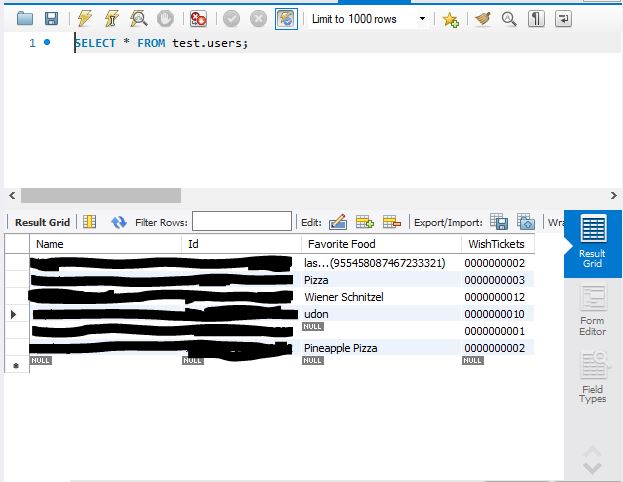The height and width of the screenshot is (482, 623).
Task: Refresh the result grid data
Action: (x=119, y=222)
